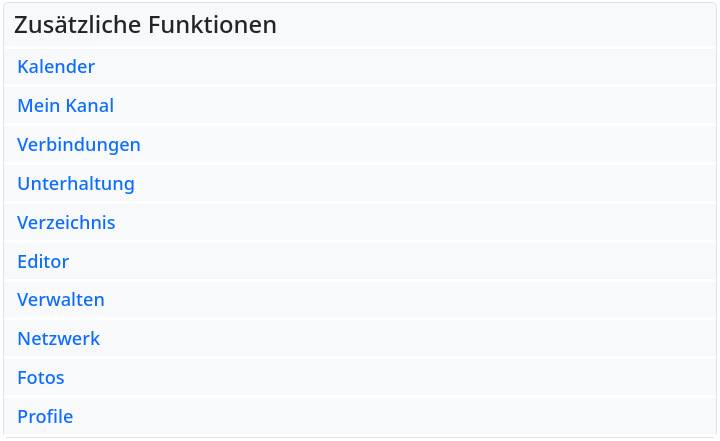The image size is (720, 441).
Task: Click the Editor link
Action: tap(43, 262)
